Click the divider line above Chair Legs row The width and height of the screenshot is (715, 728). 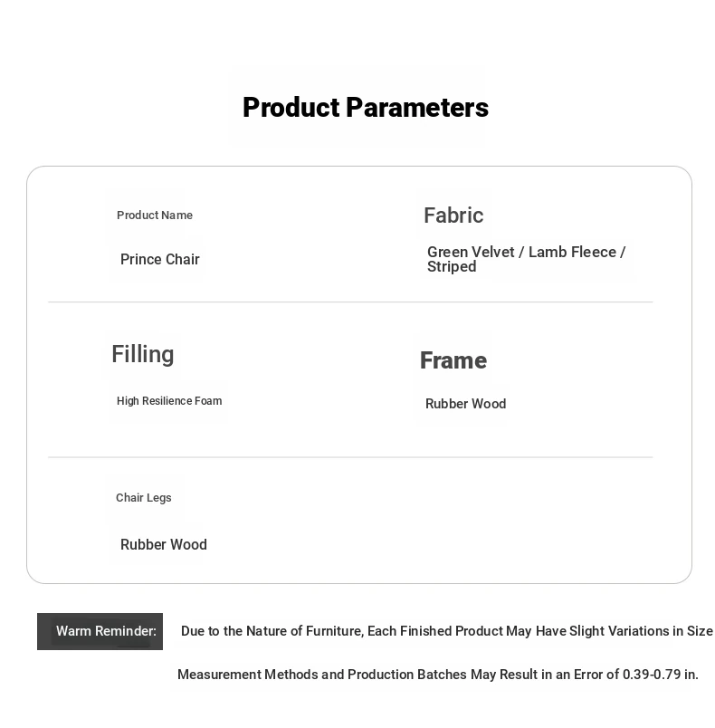coord(350,457)
